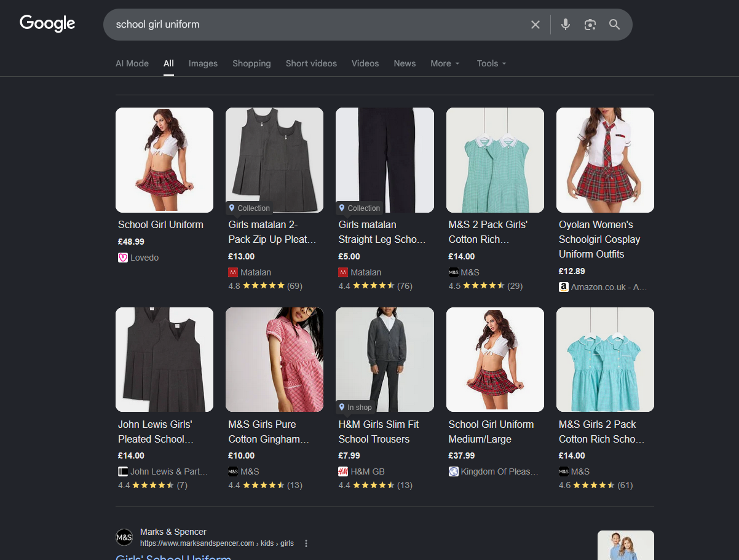Image resolution: width=739 pixels, height=560 pixels.
Task: Click the Marks & Spencer round site favicon
Action: pos(124,537)
